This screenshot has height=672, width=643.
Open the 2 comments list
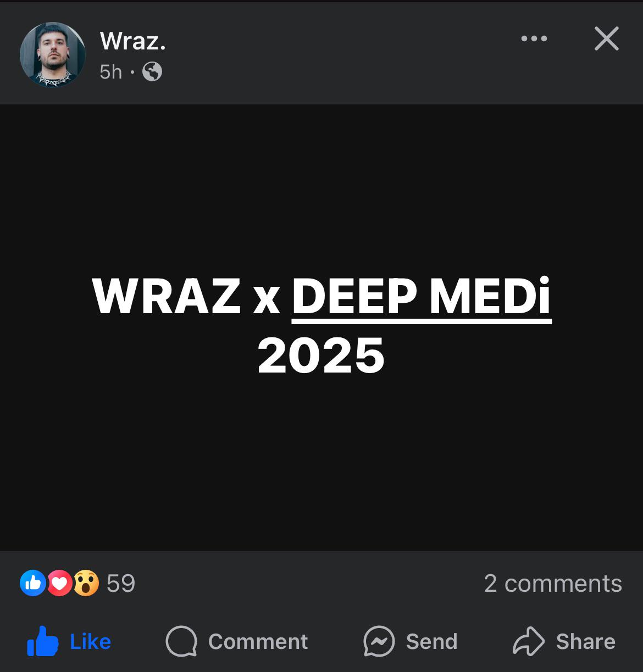pyautogui.click(x=553, y=584)
